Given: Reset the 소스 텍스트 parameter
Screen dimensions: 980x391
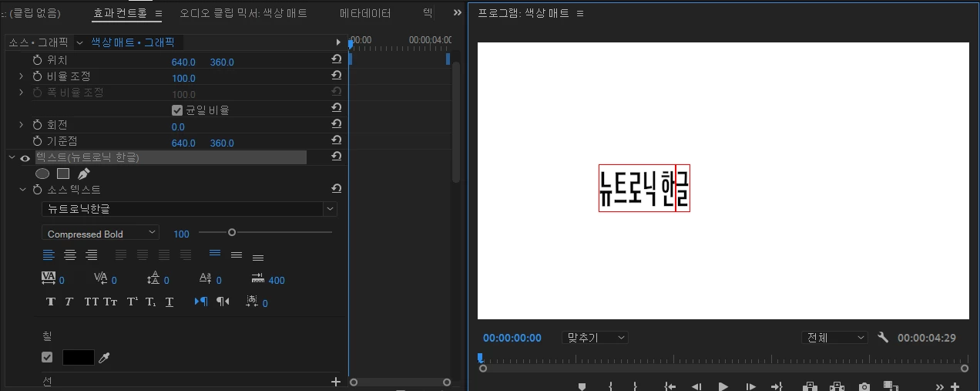Looking at the screenshot, I should [337, 189].
